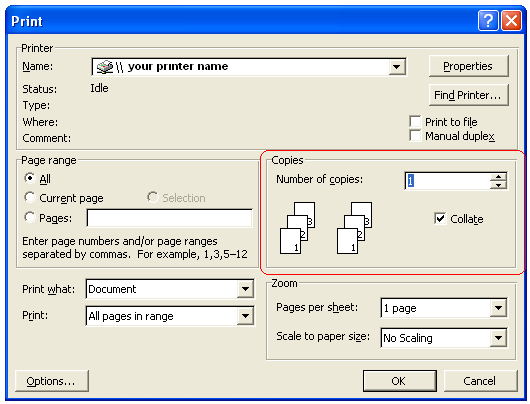Enable the Manual duplex checkbox
This screenshot has width=530, height=404.
click(415, 136)
